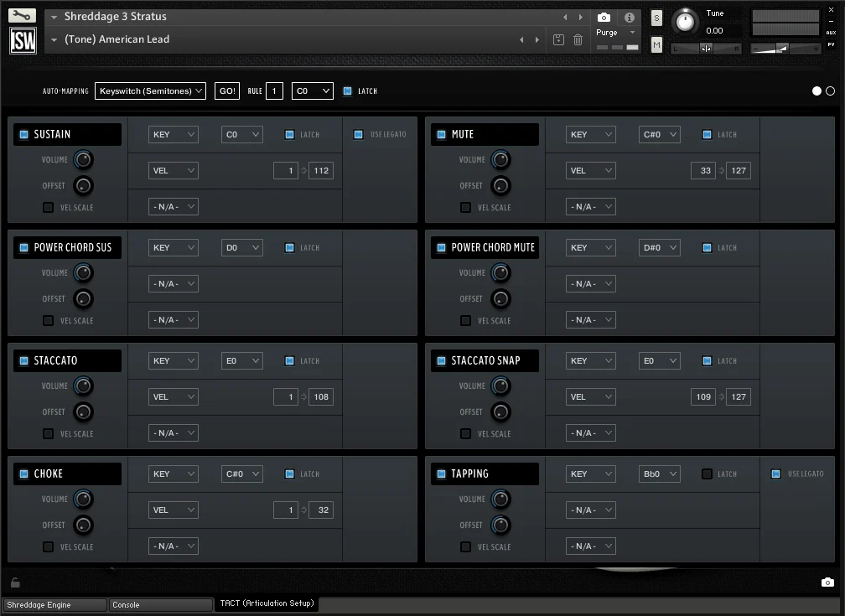Viewport: 845px width, 616px height.
Task: Open the TAPPING Bb0 key dropdown
Action: 659,474
